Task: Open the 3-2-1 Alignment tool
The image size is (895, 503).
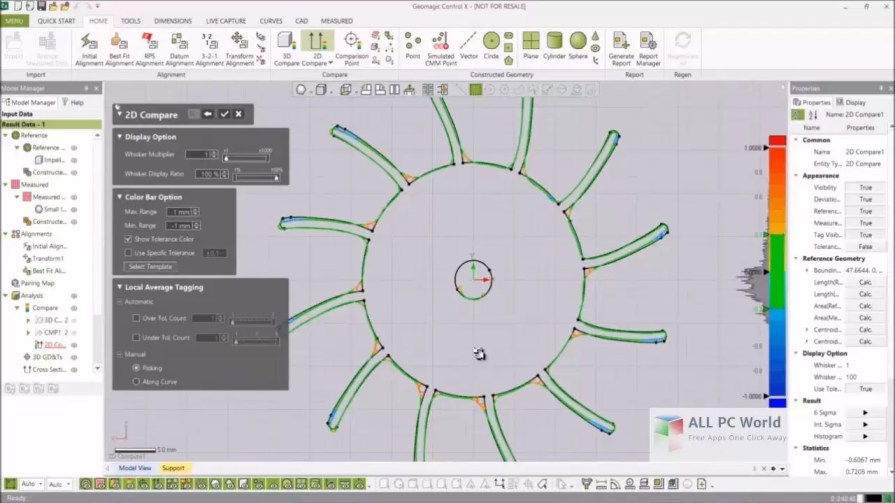Action: [x=209, y=49]
